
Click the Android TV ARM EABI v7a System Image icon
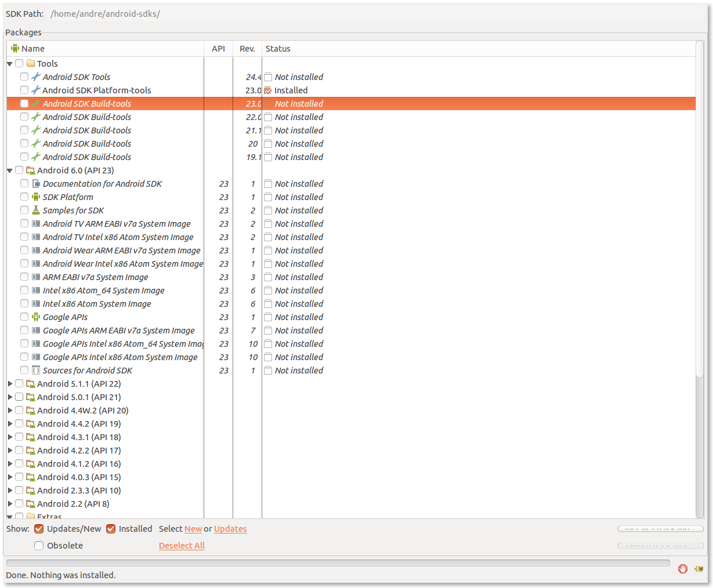[x=36, y=223]
